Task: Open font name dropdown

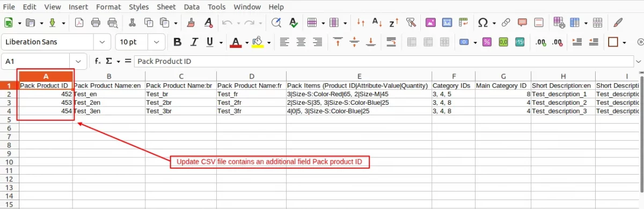Action: 102,42
